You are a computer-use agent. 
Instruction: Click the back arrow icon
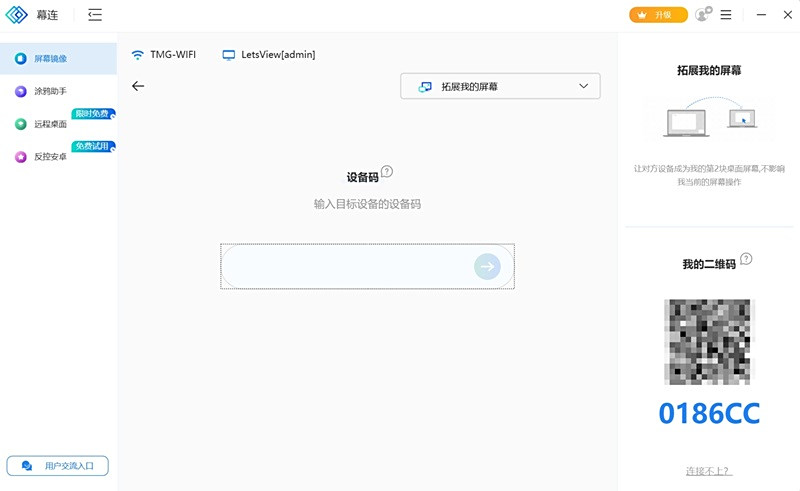point(138,86)
